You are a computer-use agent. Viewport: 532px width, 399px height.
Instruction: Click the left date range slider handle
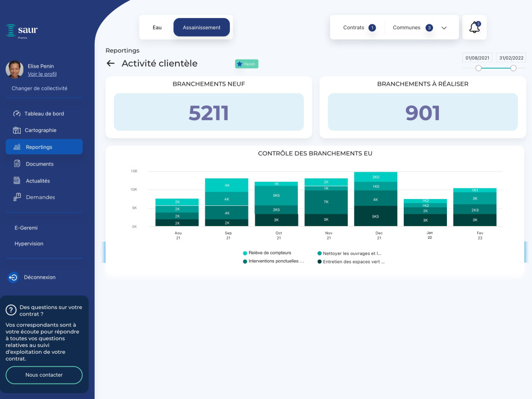[478, 68]
